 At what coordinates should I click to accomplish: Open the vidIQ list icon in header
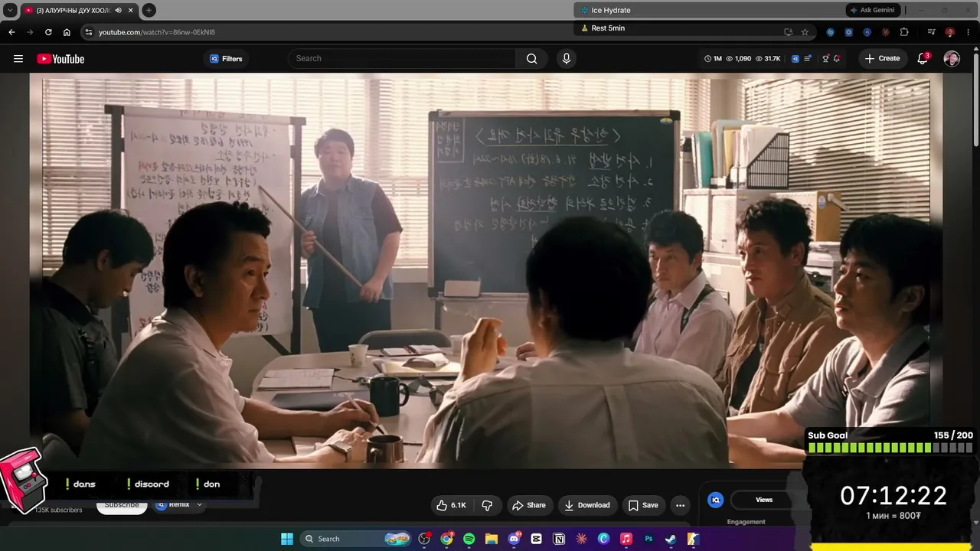[x=808, y=58]
